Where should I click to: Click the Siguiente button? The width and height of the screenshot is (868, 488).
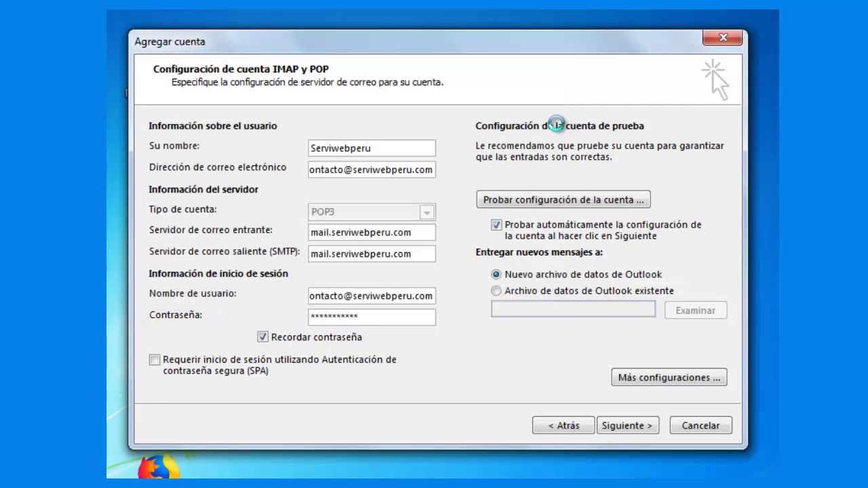[x=628, y=426]
